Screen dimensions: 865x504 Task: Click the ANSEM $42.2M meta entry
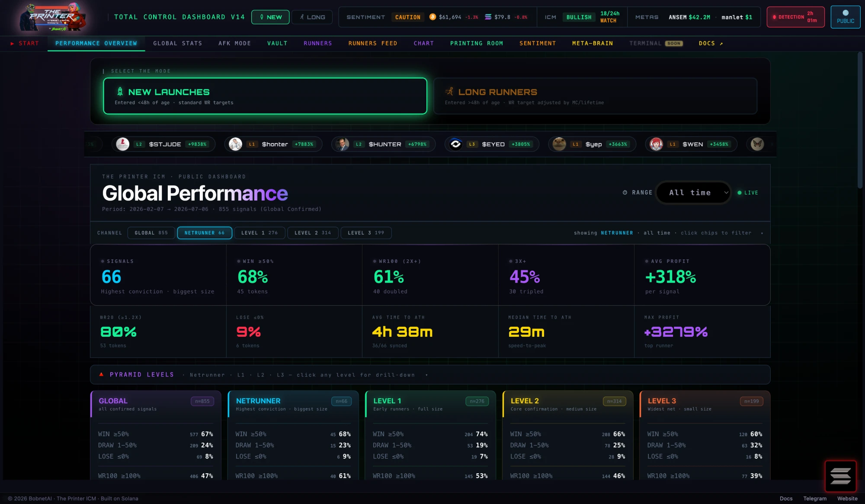click(x=689, y=17)
